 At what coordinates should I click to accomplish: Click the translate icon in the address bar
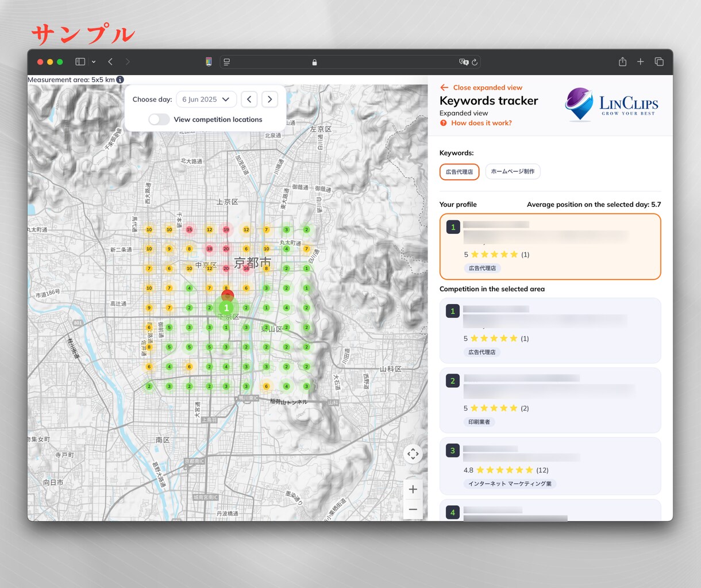click(464, 62)
